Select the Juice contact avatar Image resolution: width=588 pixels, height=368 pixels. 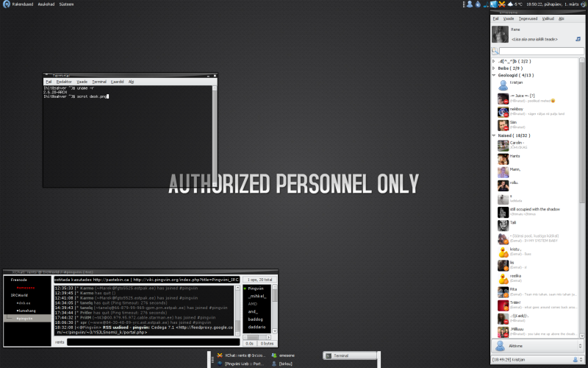pyautogui.click(x=503, y=99)
